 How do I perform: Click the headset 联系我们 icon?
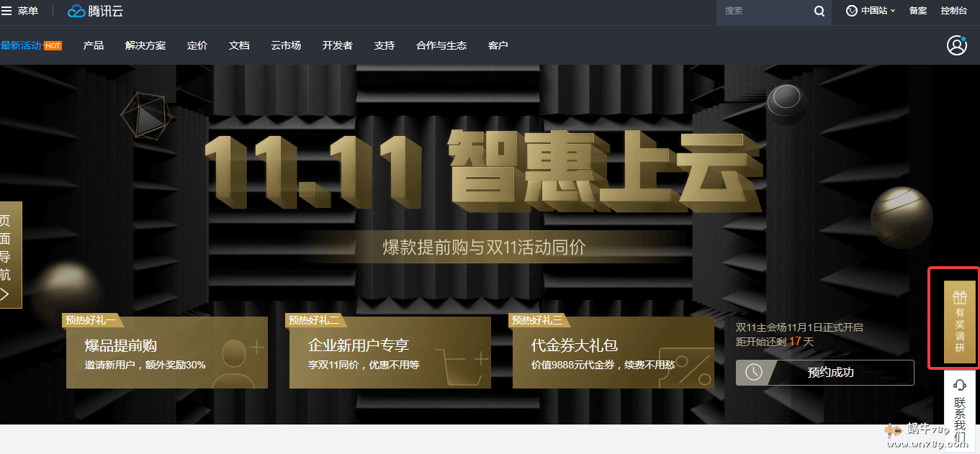point(959,384)
